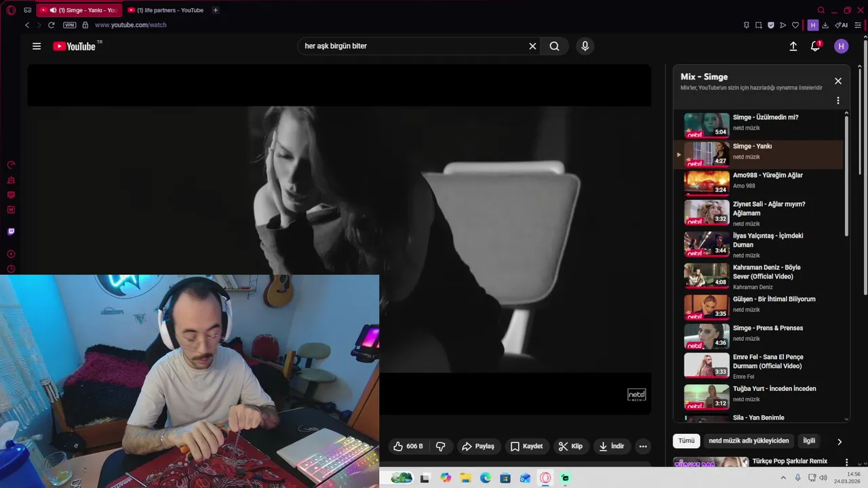Screen dimensions: 868x488
Task: Open a new tab with plus button
Action: 216,10
